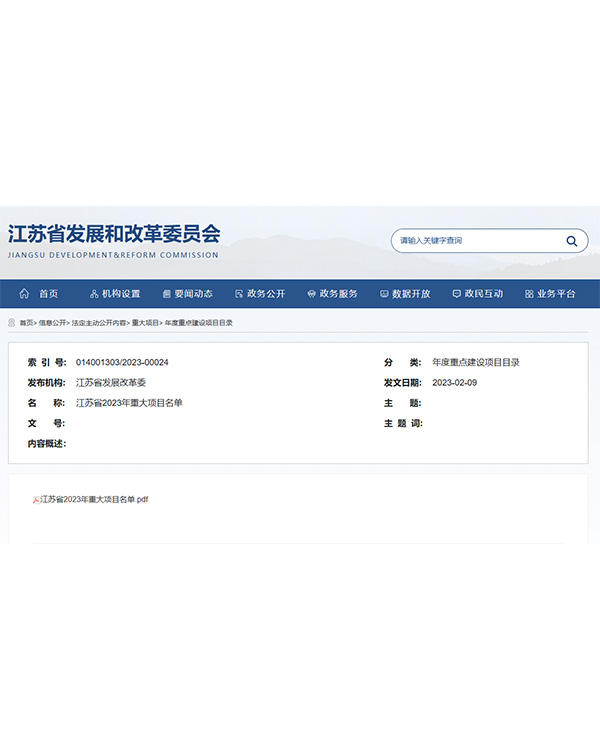Click 首页 in the breadcrumb trail
600x749 pixels.
[x=26, y=323]
